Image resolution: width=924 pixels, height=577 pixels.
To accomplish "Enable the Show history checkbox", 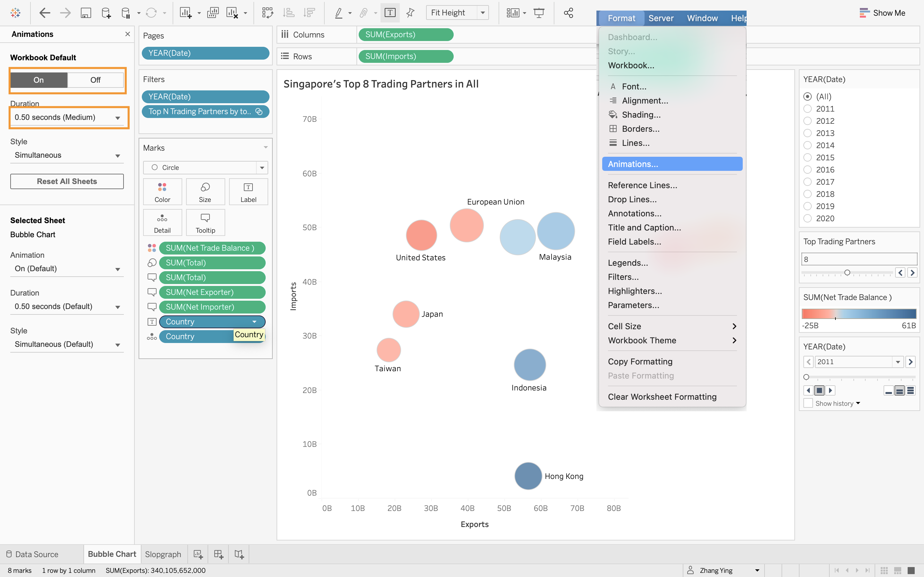I will (808, 403).
